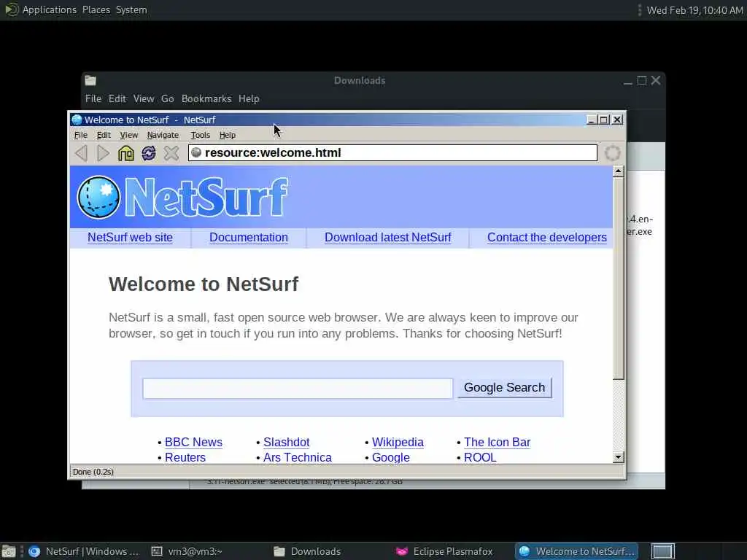Image resolution: width=747 pixels, height=560 pixels.
Task: Click the Done (0.2s) status bar text
Action: pos(93,472)
